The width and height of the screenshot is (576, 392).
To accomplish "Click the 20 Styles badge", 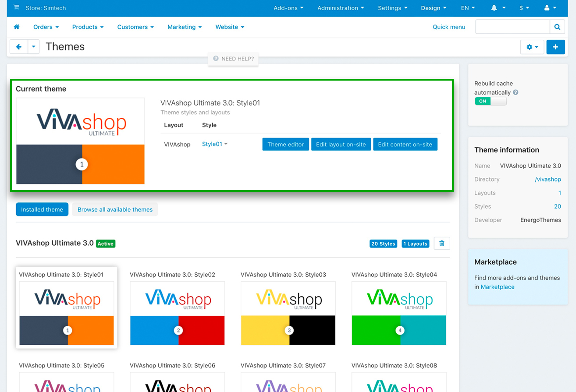I will 383,244.
